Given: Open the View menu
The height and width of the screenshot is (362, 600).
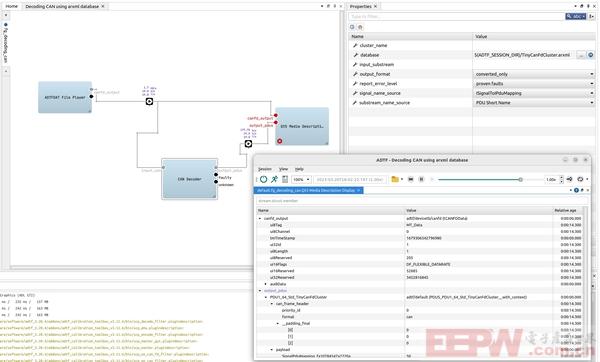Looking at the screenshot, I should click(x=284, y=169).
